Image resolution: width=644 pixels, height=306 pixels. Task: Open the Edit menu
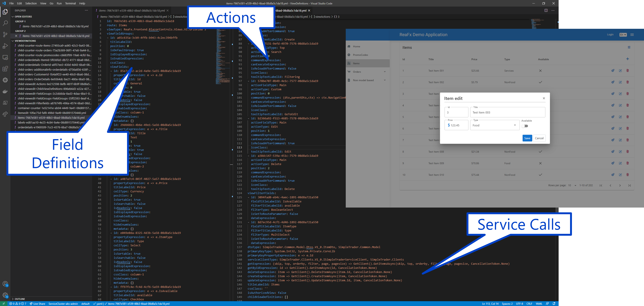point(20,3)
